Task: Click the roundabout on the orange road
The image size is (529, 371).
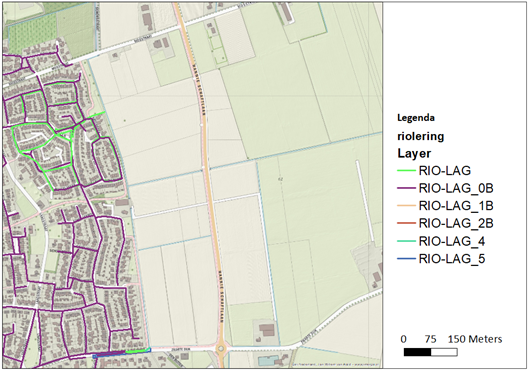Action: [x=221, y=349]
